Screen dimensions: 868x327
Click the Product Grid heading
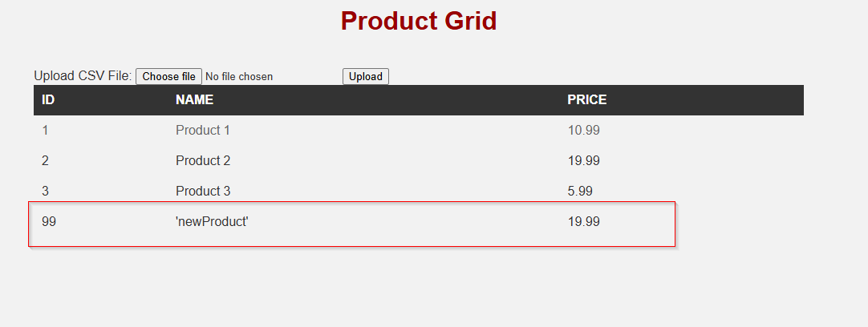point(419,21)
